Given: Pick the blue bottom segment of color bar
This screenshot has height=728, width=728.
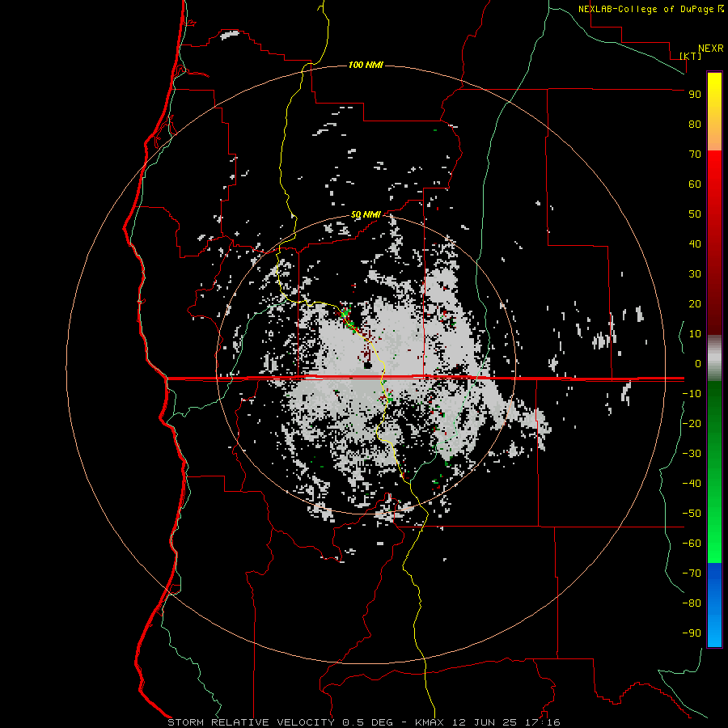Looking at the screenshot, I should point(714,604).
